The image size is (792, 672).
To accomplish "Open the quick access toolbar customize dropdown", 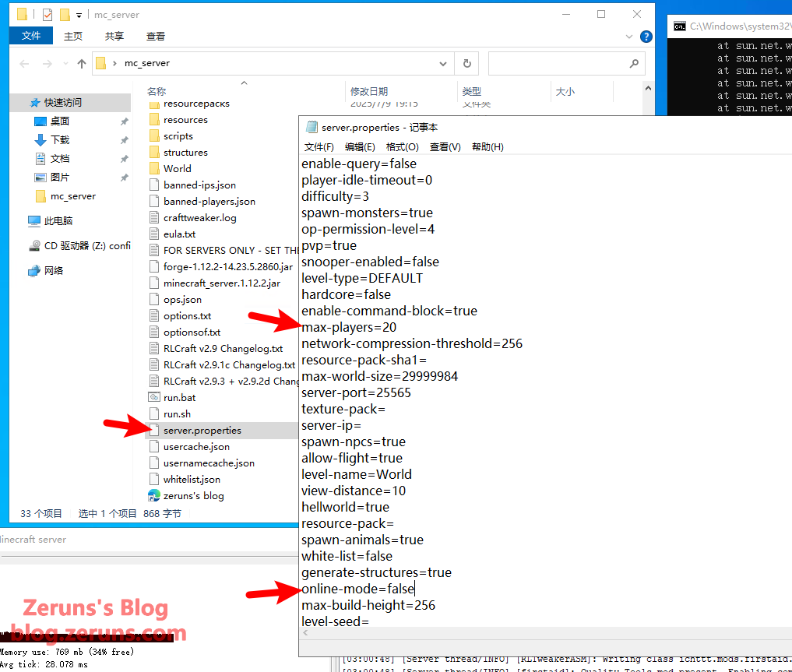I will tap(79, 15).
